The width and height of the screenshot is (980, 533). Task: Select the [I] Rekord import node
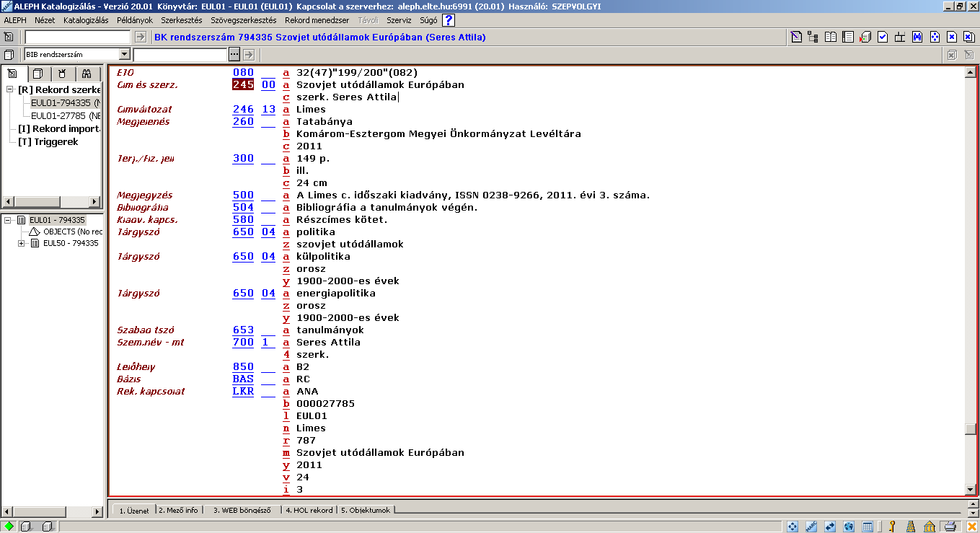[58, 128]
